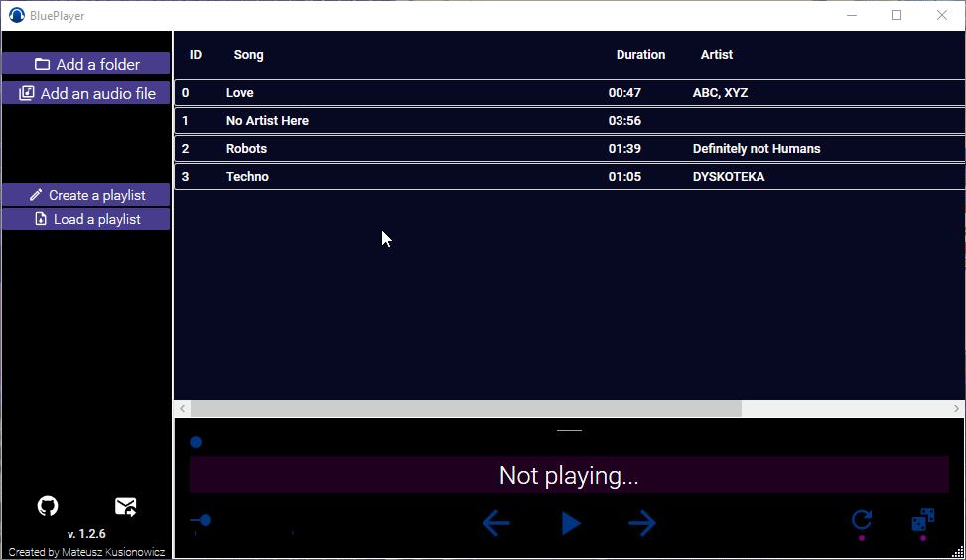This screenshot has width=966, height=560.
Task: Click Add an audio file button
Action: (86, 93)
